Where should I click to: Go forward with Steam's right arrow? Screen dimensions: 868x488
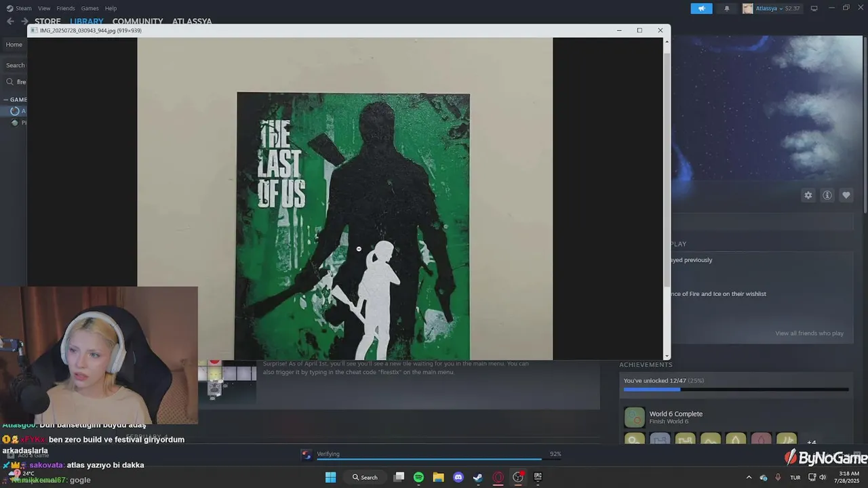[24, 21]
